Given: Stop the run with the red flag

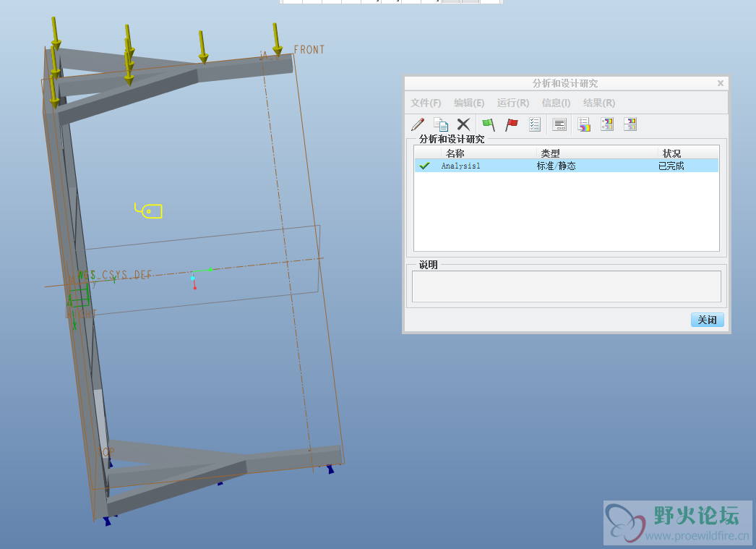Looking at the screenshot, I should pos(512,124).
